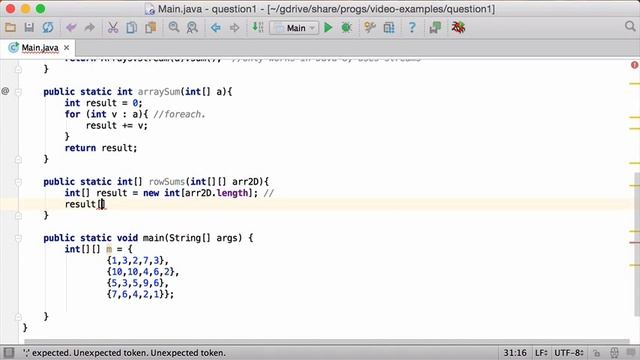640x360 pixels.
Task: Click the Cut scissors icon
Action: coord(113,28)
